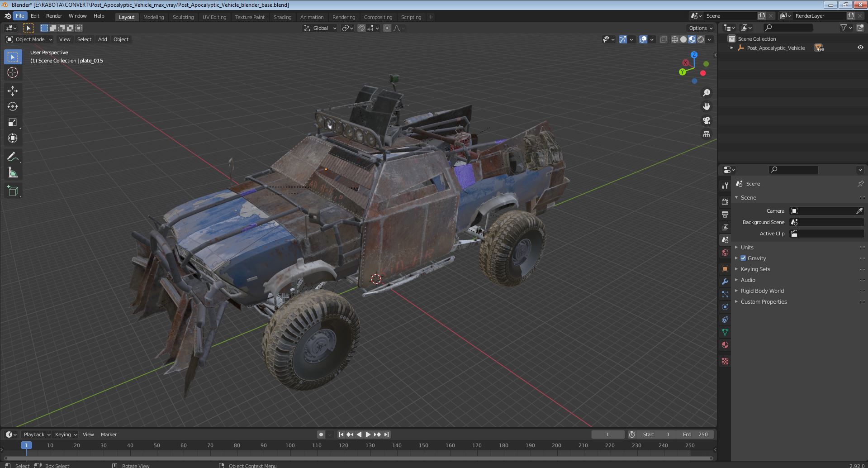Click the viewport zoom magnifier icon

(x=706, y=93)
